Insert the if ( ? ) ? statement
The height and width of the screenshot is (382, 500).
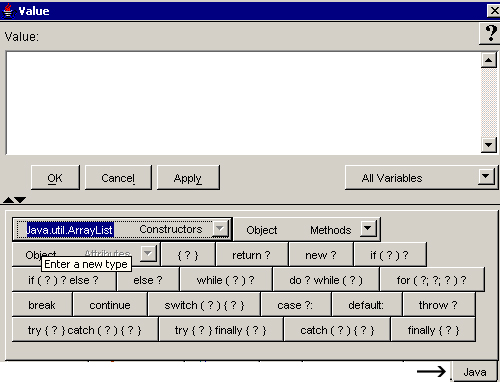390,255
